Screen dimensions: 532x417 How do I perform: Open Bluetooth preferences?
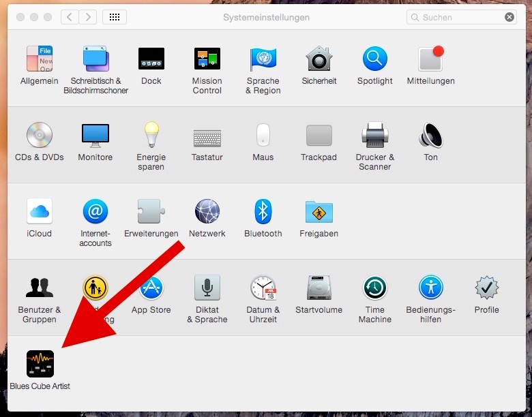(263, 211)
